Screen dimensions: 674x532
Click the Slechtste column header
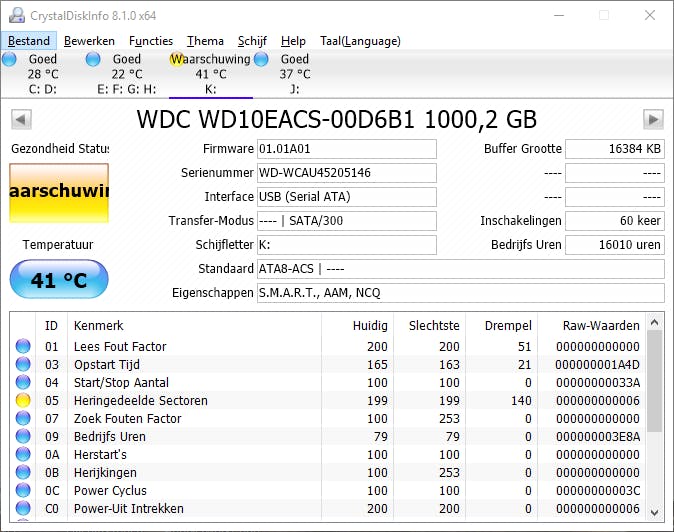pos(434,326)
